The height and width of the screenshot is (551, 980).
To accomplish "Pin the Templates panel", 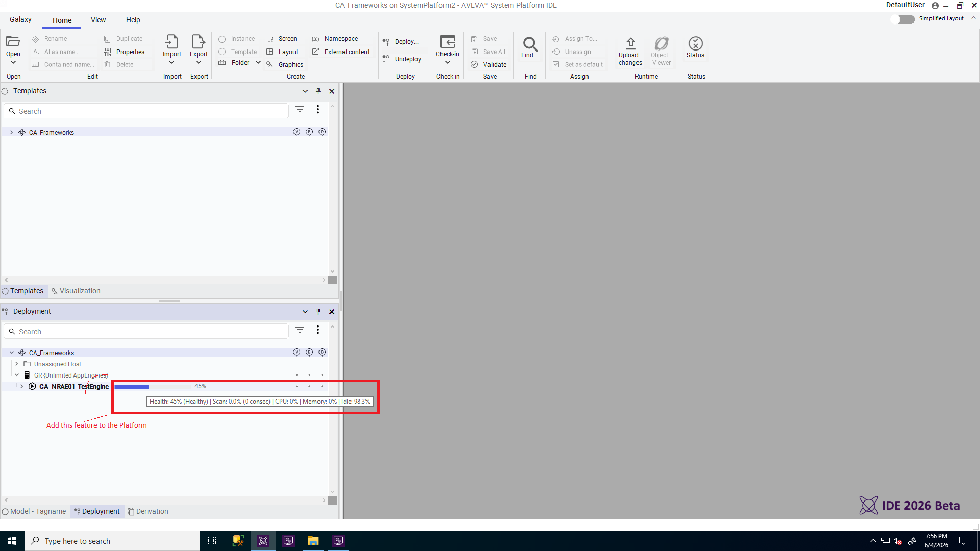I will (x=318, y=91).
